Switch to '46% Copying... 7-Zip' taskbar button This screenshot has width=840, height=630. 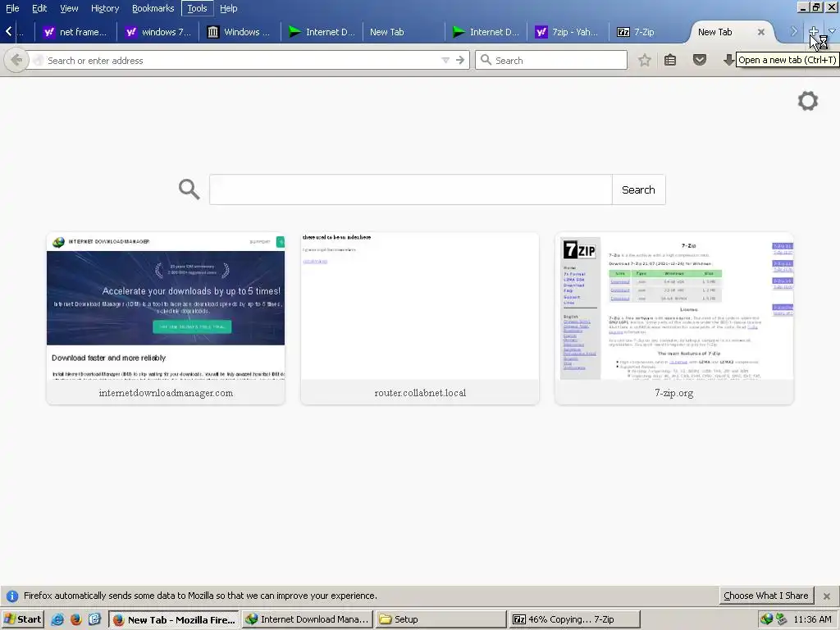tap(574, 619)
